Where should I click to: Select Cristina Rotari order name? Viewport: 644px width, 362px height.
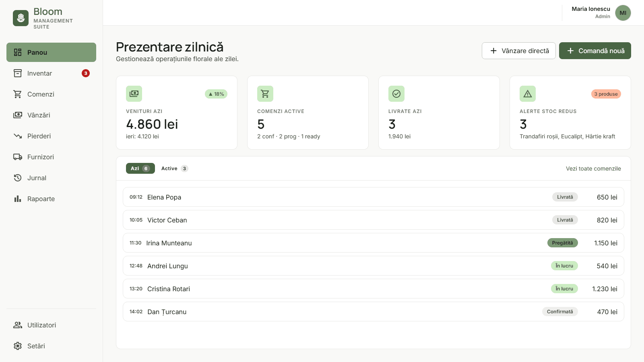click(169, 289)
